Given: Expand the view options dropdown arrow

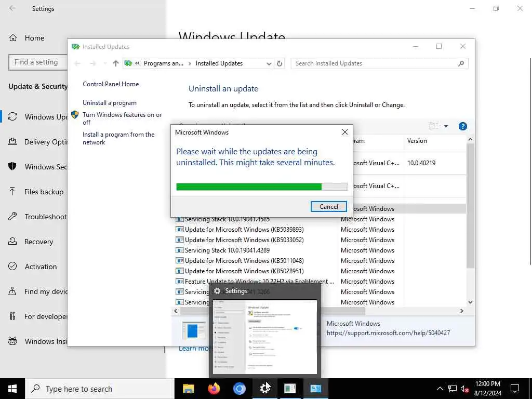Looking at the screenshot, I should 446,126.
